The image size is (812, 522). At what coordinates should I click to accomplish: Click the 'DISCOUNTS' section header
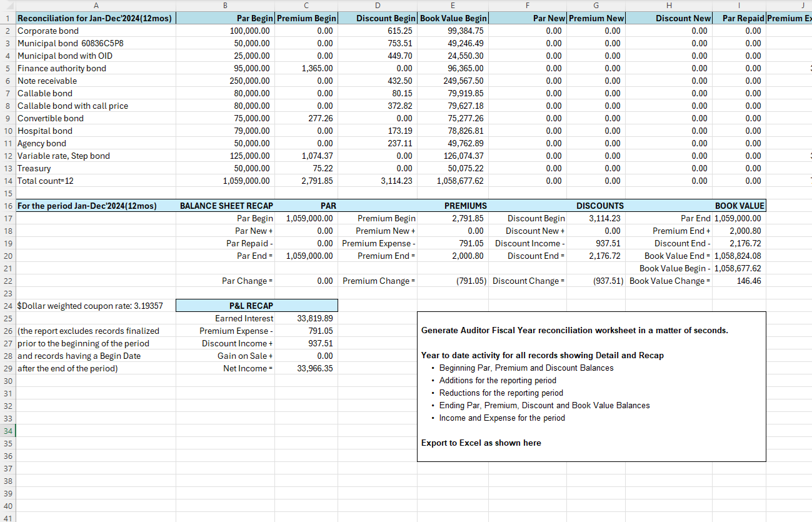coord(596,206)
